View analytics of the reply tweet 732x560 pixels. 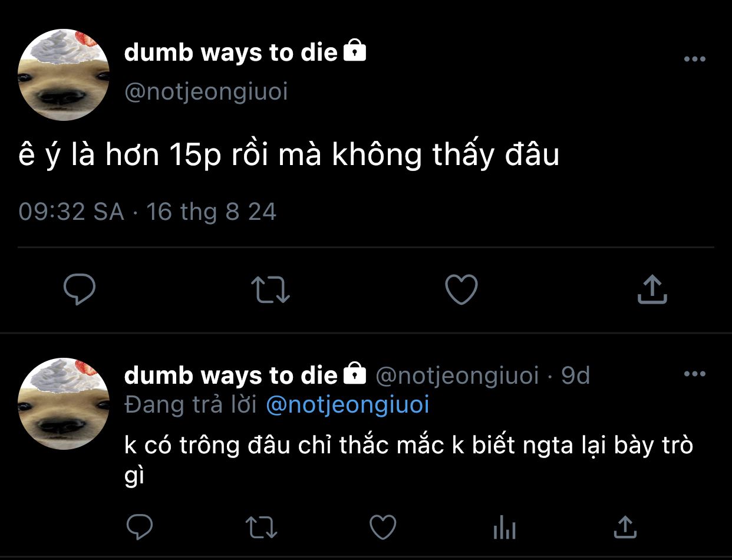[505, 526]
